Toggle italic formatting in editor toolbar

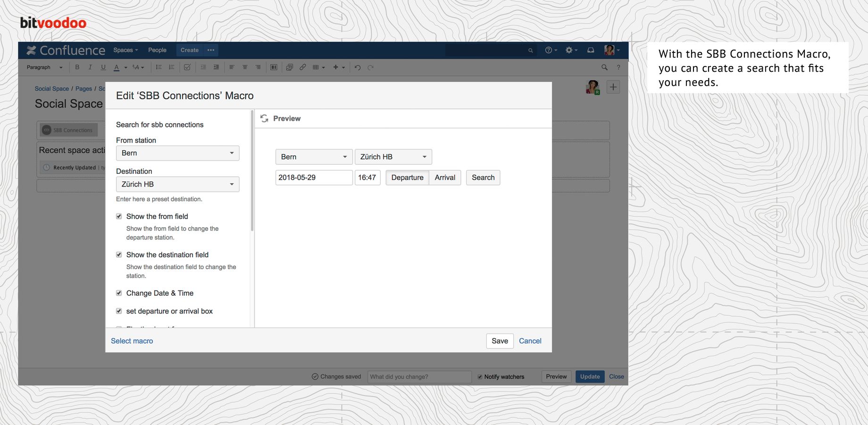(x=90, y=67)
